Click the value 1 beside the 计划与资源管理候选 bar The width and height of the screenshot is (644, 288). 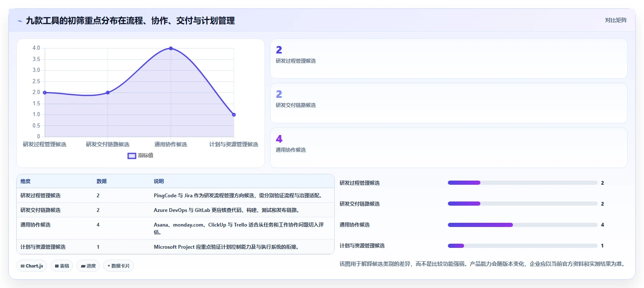(x=602, y=246)
